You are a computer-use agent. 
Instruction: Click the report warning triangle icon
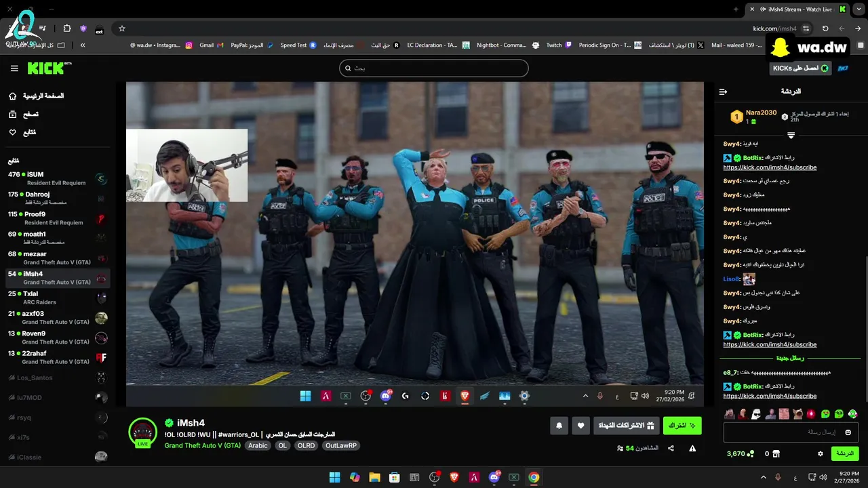tap(692, 448)
